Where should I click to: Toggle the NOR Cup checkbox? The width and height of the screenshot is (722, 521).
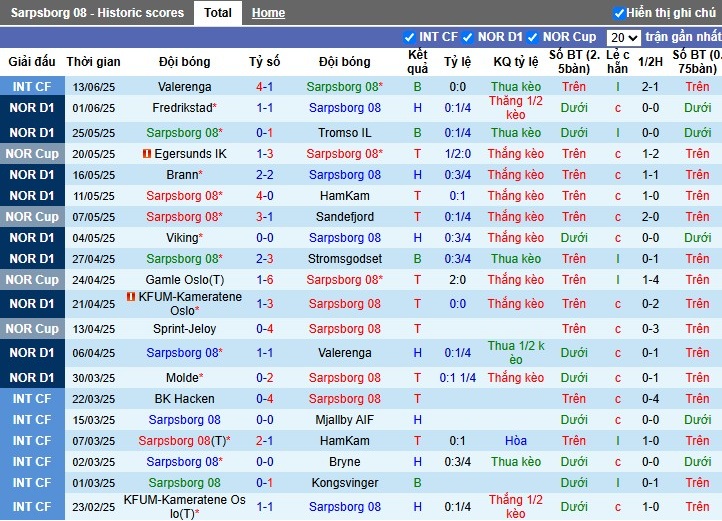(533, 37)
